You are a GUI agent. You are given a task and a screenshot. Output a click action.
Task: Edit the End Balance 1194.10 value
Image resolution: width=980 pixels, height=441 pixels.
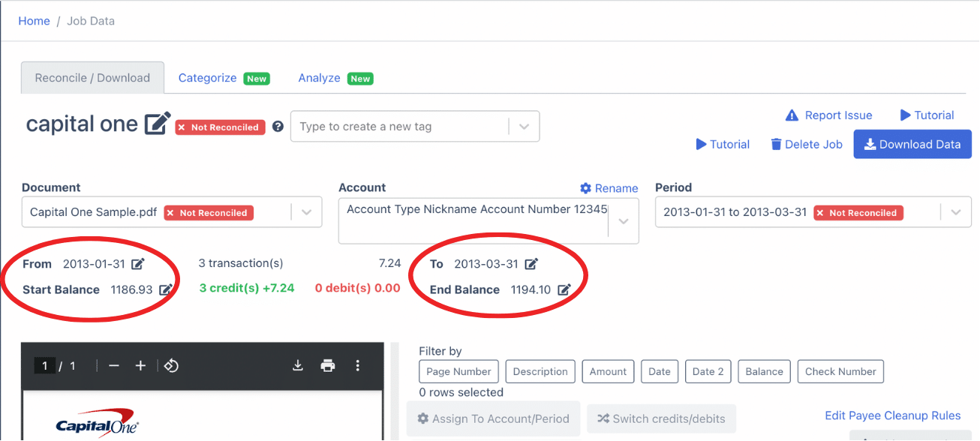(x=564, y=289)
